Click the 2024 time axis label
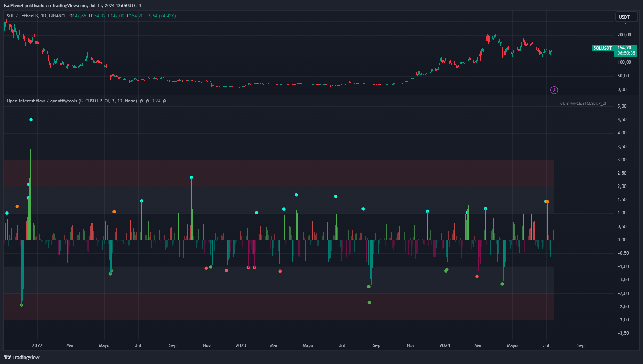 pyautogui.click(x=445, y=345)
